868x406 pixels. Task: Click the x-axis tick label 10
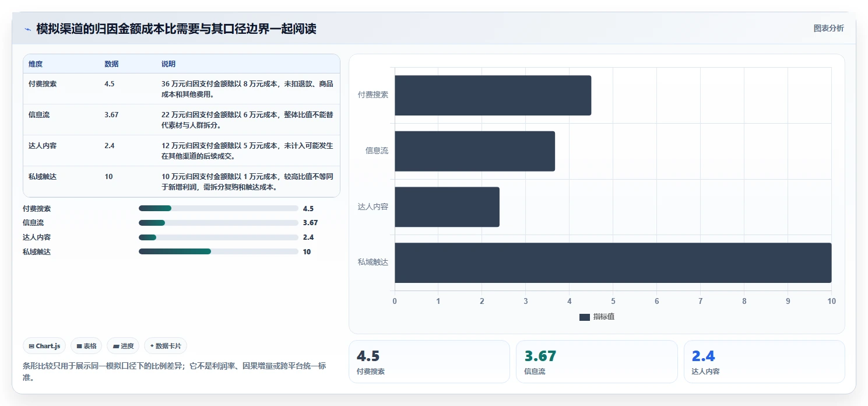pyautogui.click(x=831, y=301)
